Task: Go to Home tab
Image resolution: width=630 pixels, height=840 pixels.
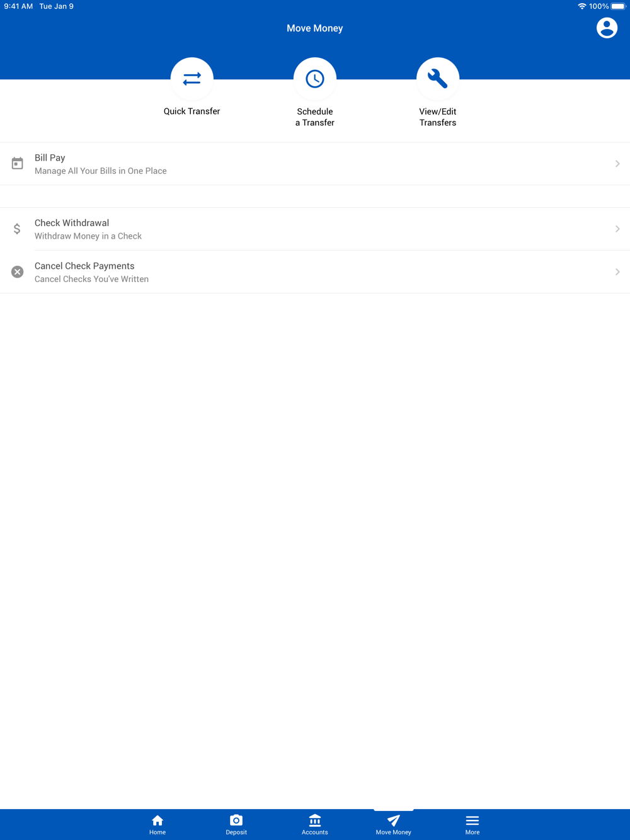Action: click(157, 825)
